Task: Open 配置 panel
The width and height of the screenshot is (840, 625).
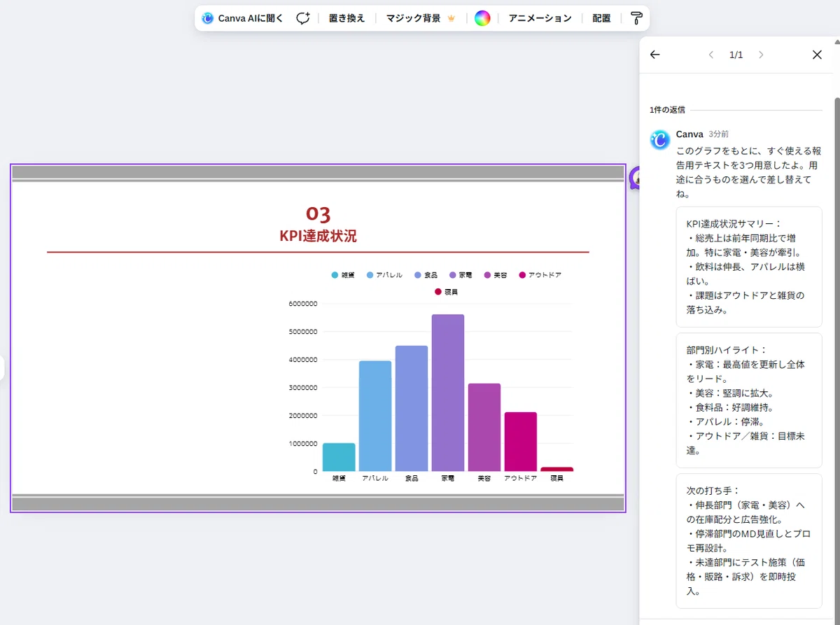Action: click(601, 18)
